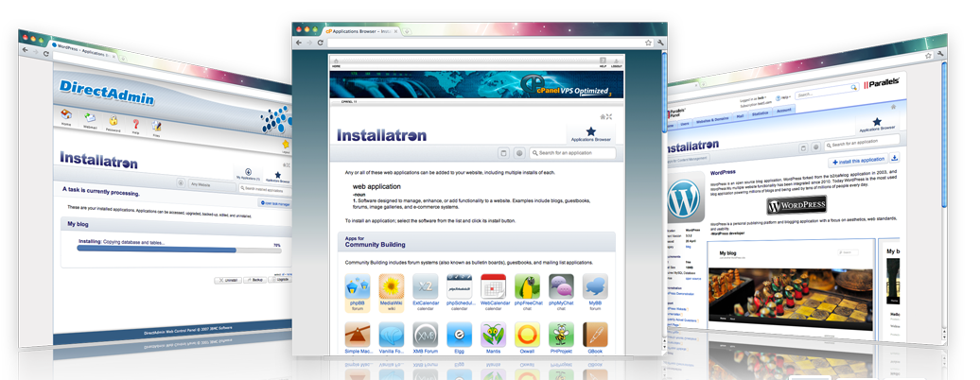Click the GBook guestbook icon
This screenshot has height=380, width=980.
[594, 337]
